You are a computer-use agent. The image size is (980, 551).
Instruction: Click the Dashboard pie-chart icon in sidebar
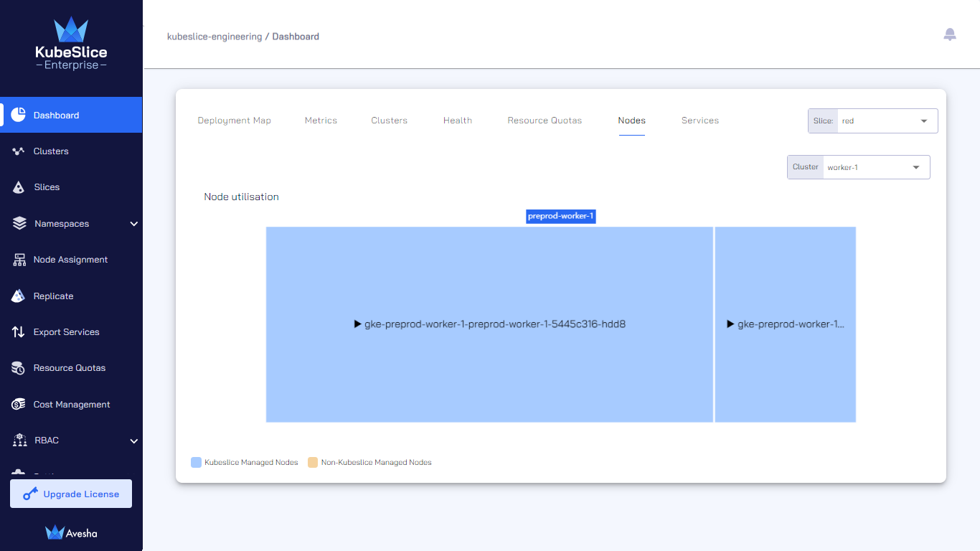(19, 115)
